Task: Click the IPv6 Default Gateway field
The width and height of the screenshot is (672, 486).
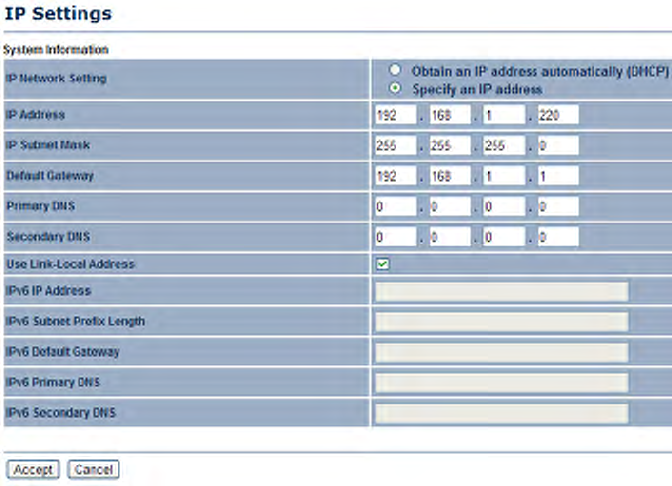Action: [x=501, y=352]
